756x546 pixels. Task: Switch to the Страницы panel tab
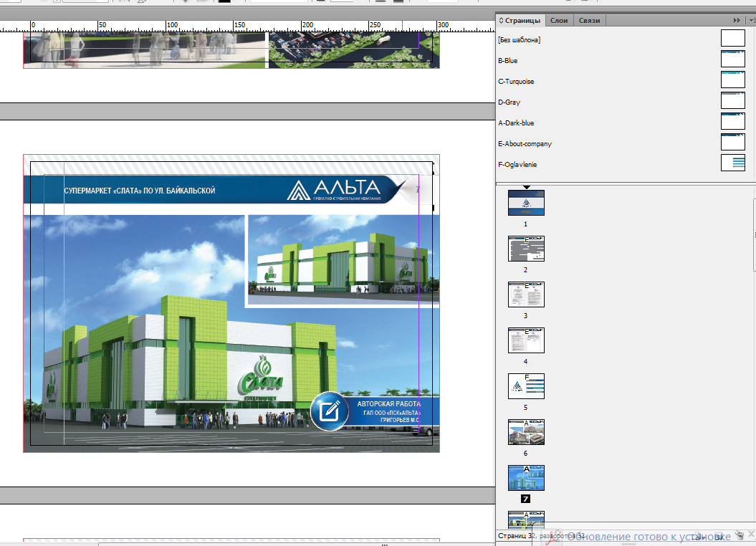[x=520, y=20]
